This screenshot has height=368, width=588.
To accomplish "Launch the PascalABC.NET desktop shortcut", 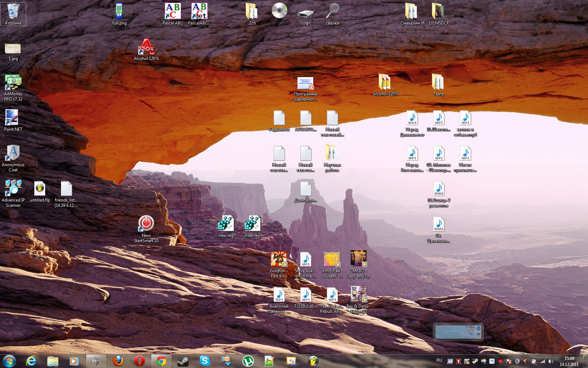I will tap(199, 14).
